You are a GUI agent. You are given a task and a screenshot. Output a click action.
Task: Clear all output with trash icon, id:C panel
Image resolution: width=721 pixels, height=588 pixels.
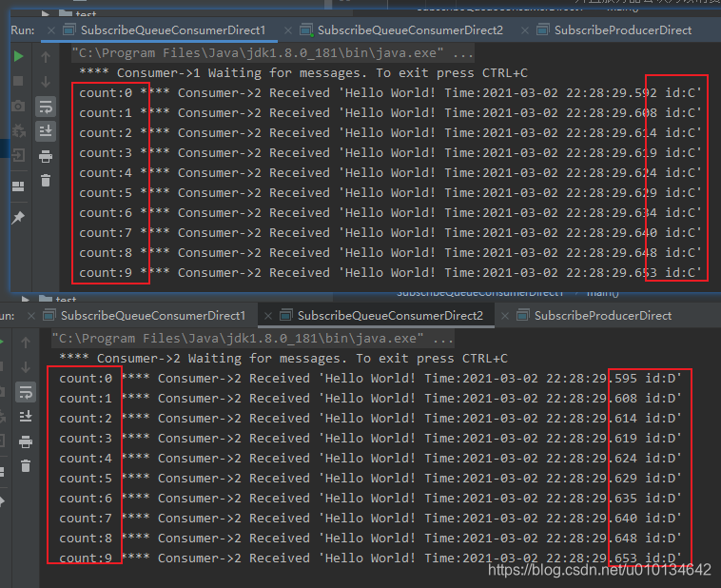(x=46, y=181)
